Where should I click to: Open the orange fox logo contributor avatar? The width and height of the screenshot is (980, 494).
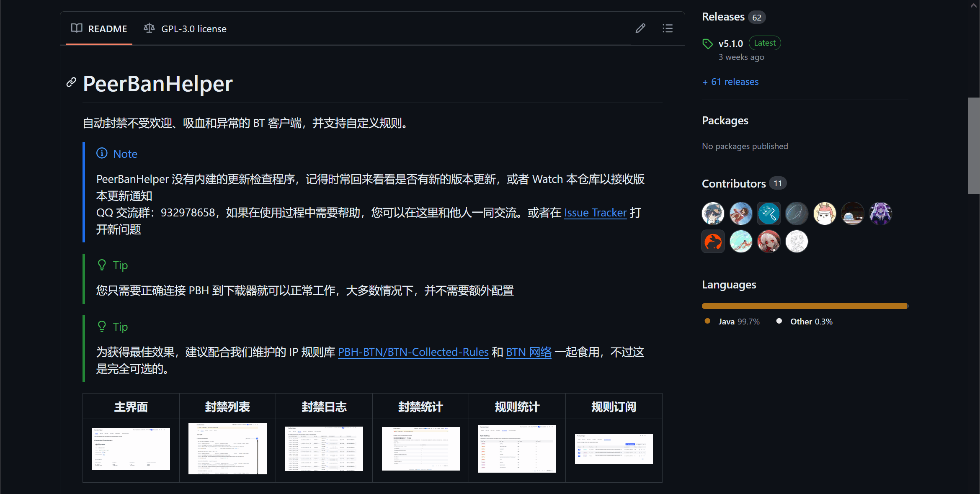[x=713, y=242]
